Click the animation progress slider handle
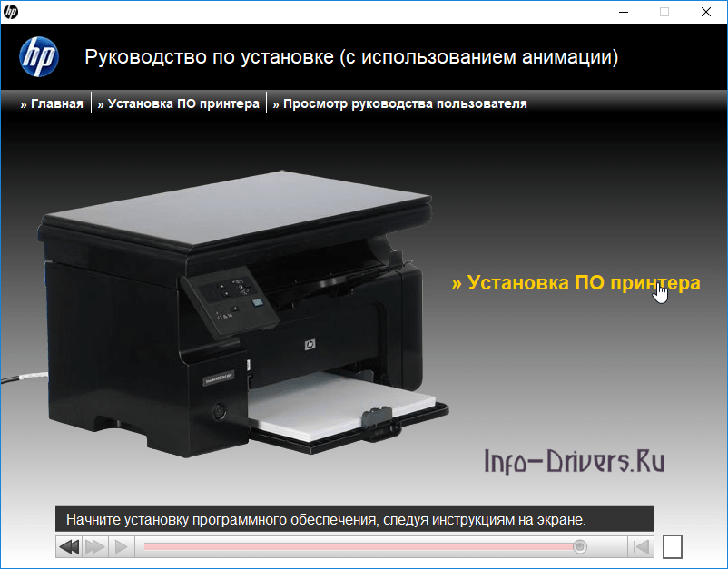Screen dimensions: 728x569 tap(579, 546)
